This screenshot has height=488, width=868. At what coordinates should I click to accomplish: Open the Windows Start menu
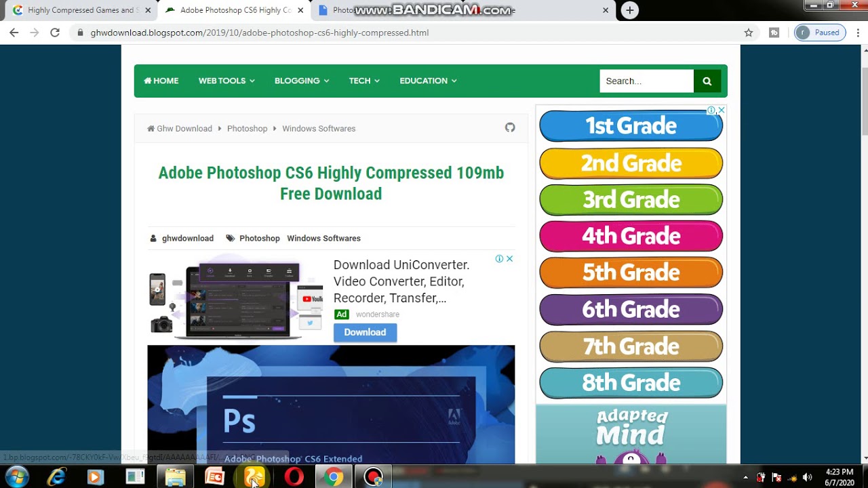tap(17, 476)
